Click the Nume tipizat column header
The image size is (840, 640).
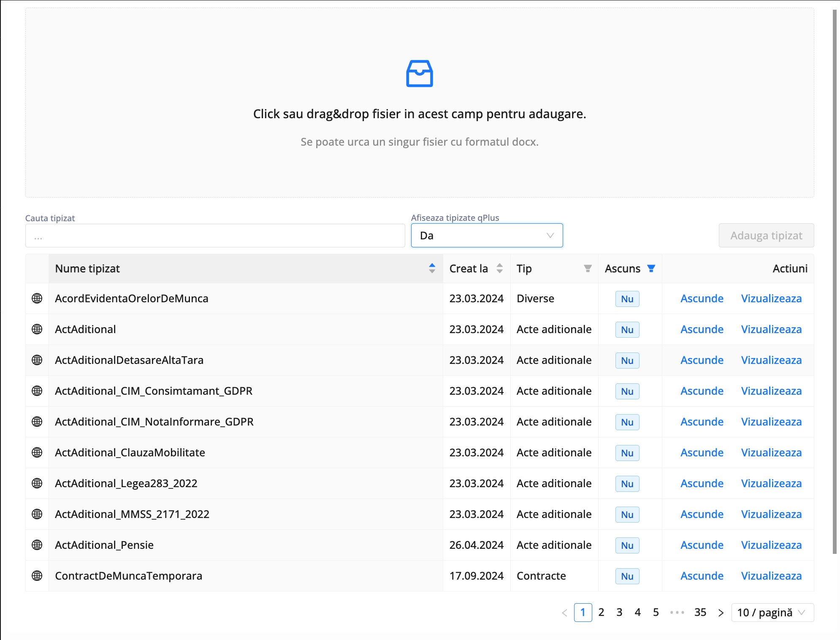tap(246, 268)
